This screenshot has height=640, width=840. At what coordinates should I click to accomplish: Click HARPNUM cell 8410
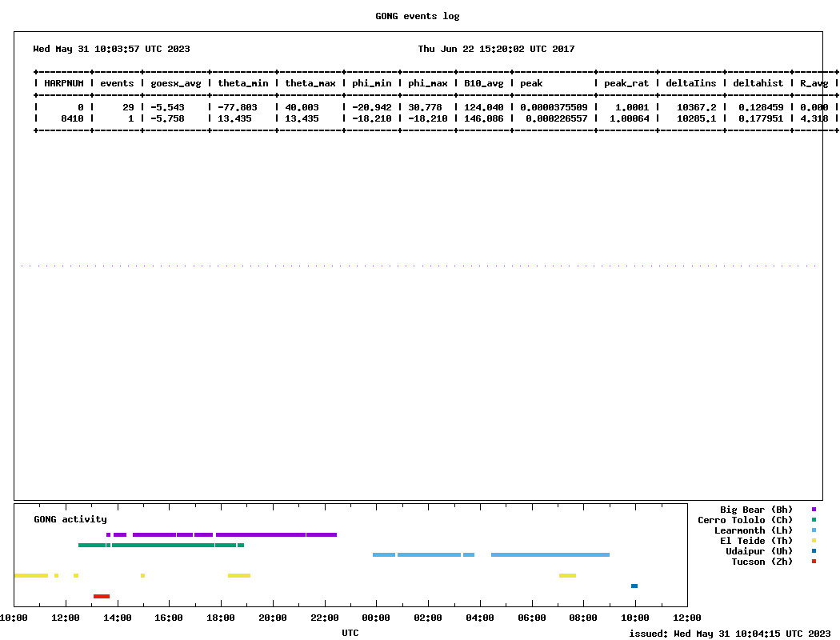[x=72, y=118]
